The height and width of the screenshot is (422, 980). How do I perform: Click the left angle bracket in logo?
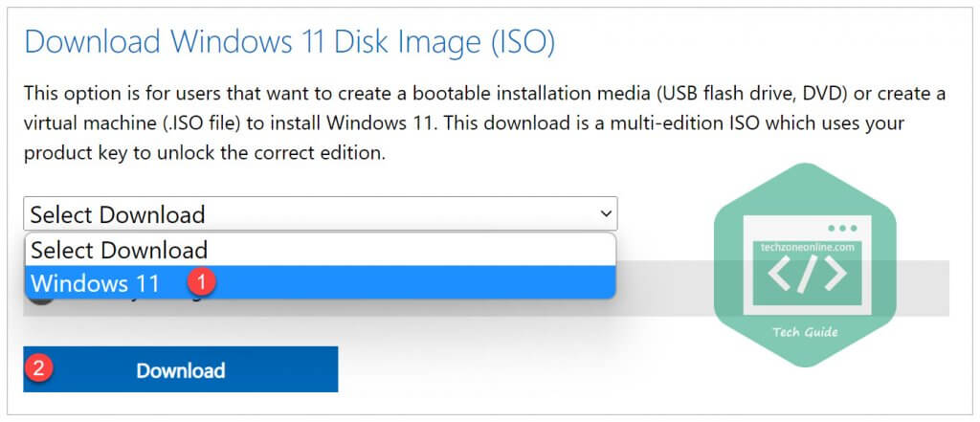[779, 274]
